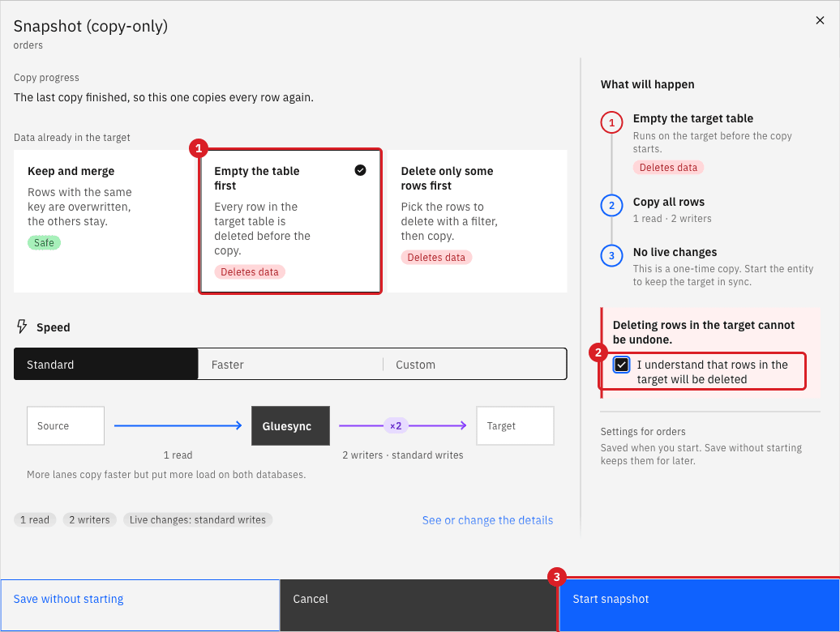Click the Target box in diagram
The width and height of the screenshot is (840, 632).
(x=515, y=426)
